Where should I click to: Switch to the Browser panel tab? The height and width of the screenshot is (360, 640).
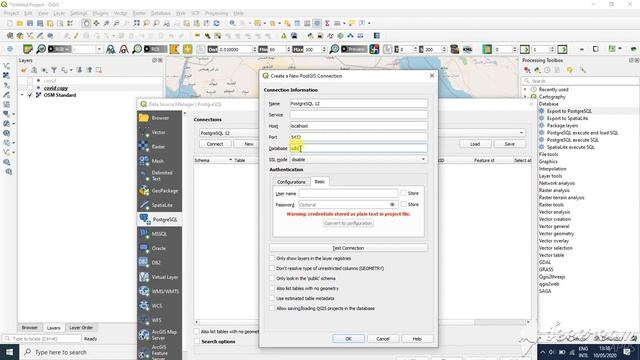point(29,327)
